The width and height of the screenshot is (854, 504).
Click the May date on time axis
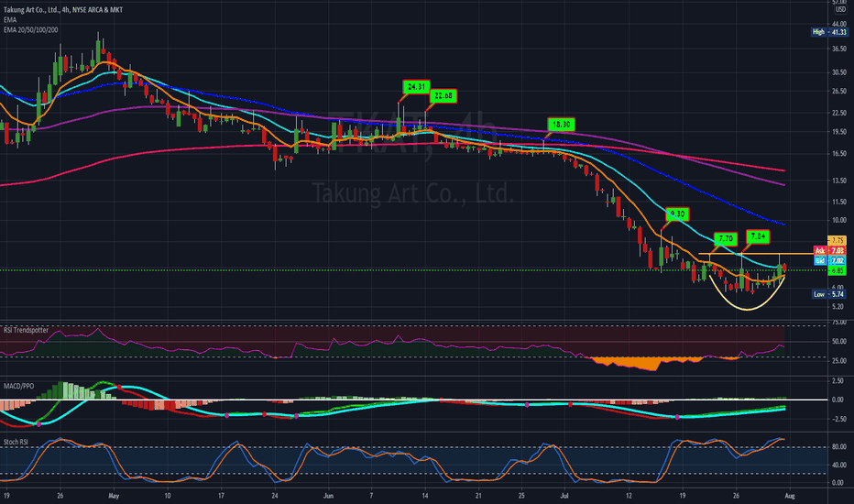pyautogui.click(x=114, y=496)
